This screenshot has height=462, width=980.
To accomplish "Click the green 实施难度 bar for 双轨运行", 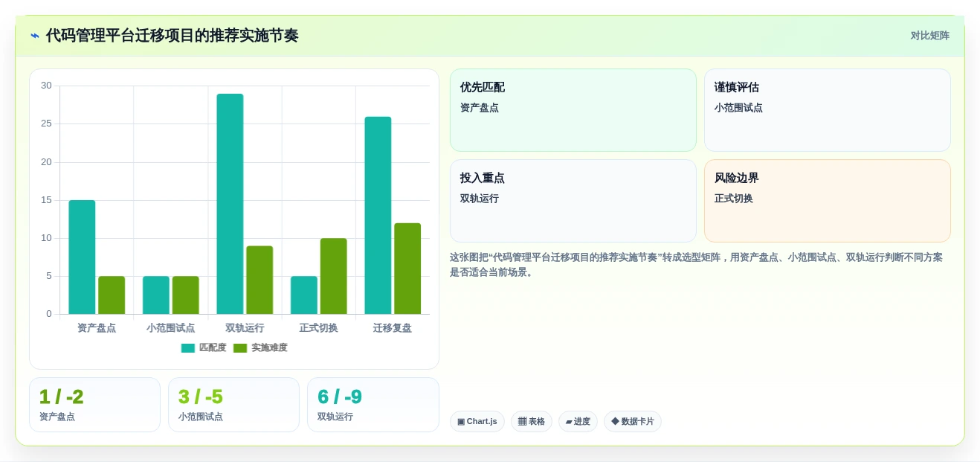I will [x=259, y=280].
